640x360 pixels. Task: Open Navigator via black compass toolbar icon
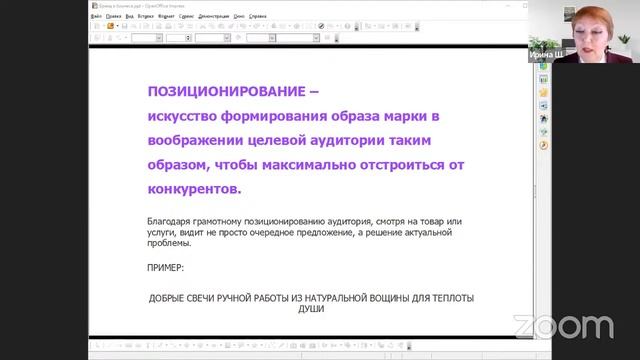coord(321,26)
